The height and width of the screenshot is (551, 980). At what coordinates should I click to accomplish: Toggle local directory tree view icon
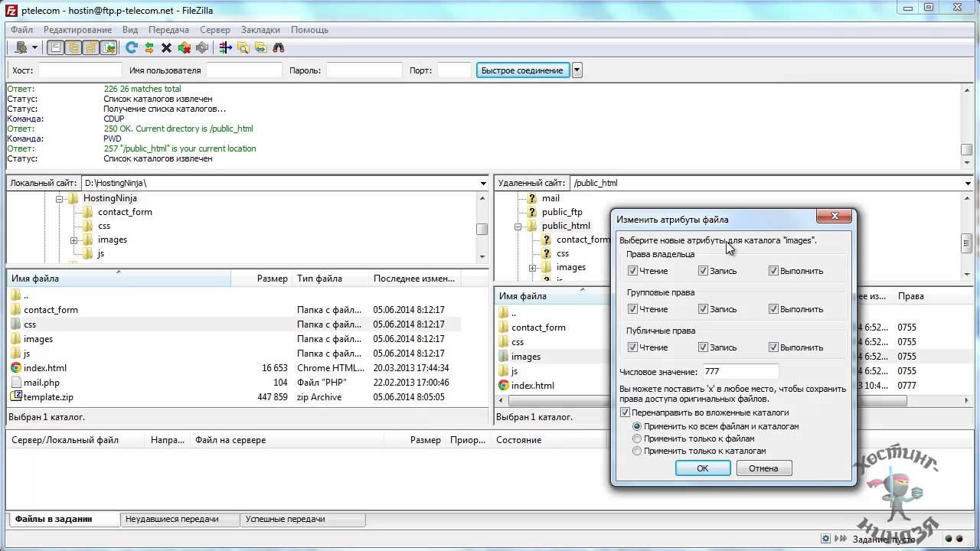[x=73, y=47]
